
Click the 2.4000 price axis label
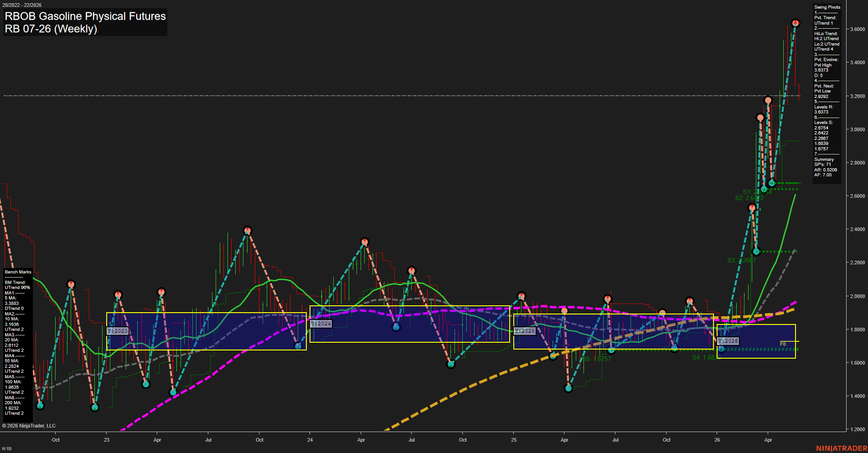coord(858,229)
